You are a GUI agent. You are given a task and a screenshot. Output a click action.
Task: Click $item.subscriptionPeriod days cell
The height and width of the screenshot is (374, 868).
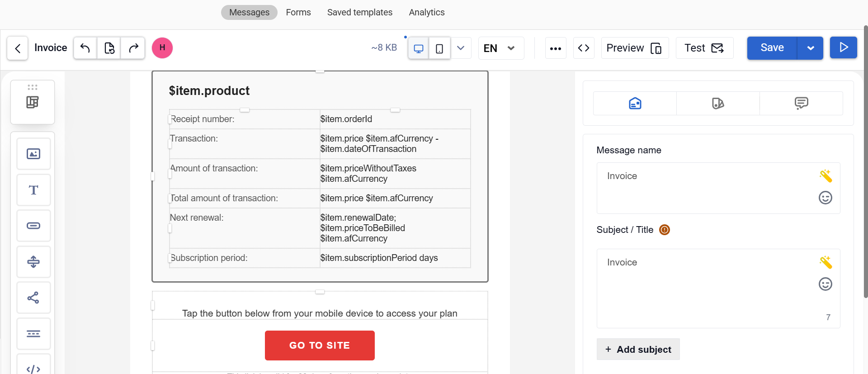395,258
